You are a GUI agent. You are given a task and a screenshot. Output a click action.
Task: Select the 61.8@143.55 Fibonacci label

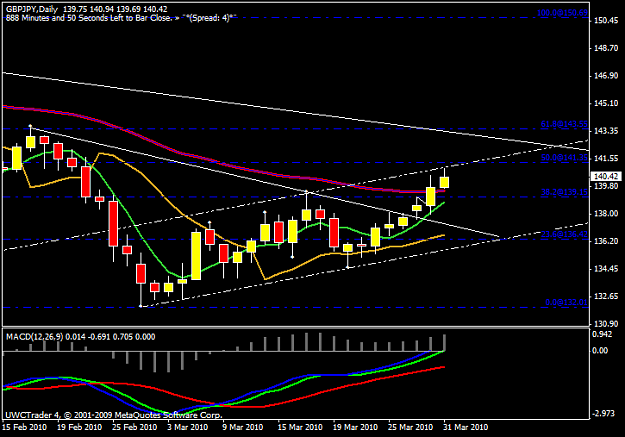coord(564,124)
